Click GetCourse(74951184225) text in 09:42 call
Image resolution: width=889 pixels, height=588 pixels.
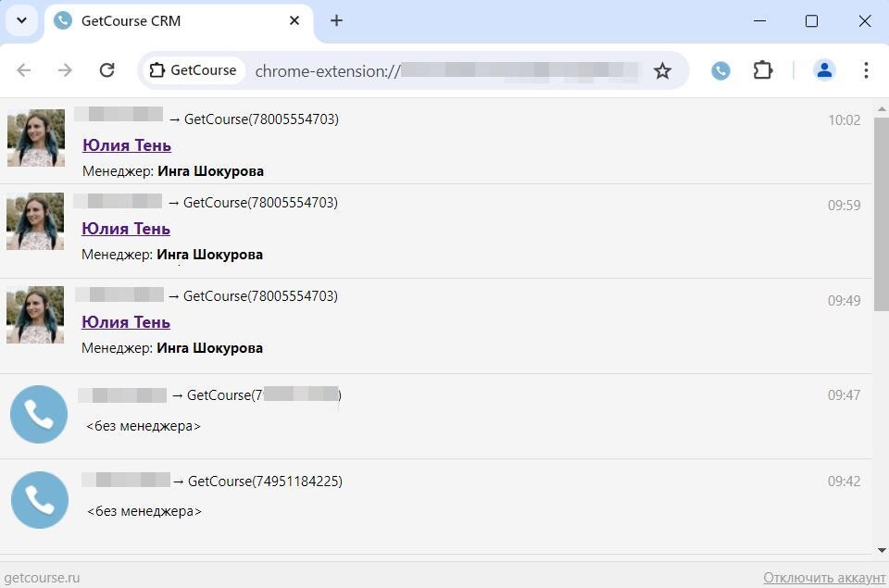tap(265, 482)
